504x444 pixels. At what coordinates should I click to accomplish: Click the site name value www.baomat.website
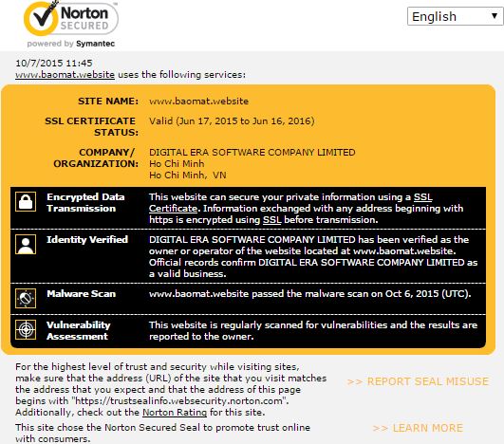[198, 102]
